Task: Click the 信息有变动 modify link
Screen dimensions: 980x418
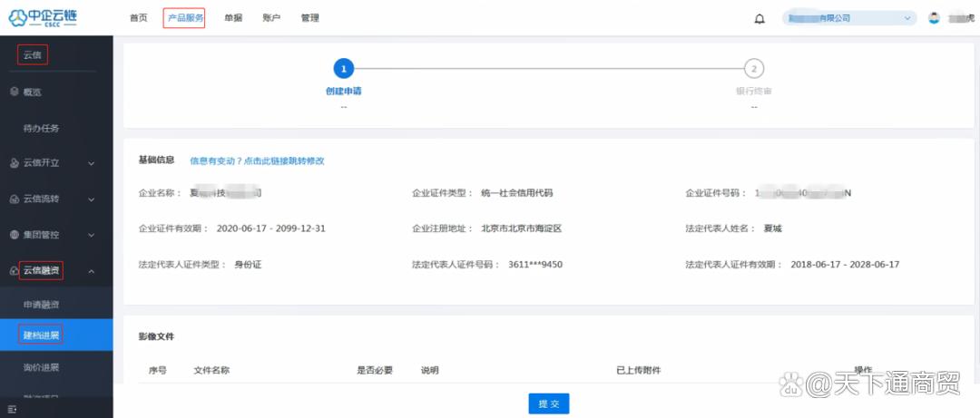Action: point(257,160)
